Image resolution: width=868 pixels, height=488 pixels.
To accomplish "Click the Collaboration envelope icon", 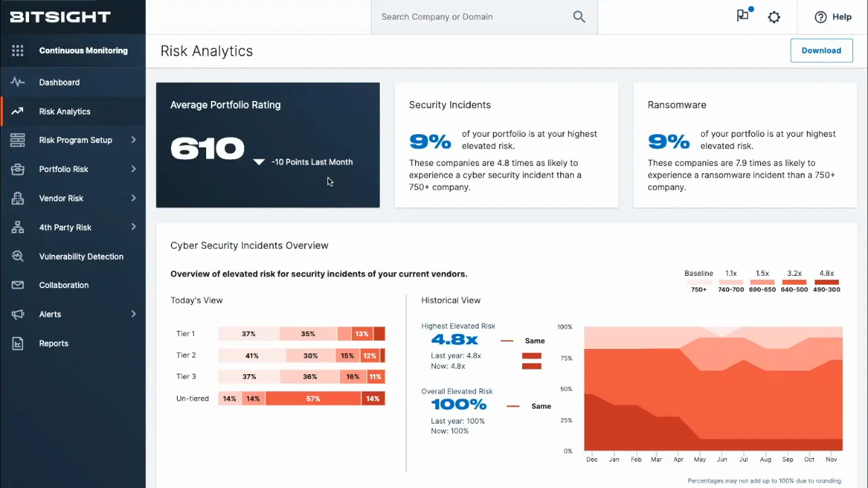I will pos(18,285).
